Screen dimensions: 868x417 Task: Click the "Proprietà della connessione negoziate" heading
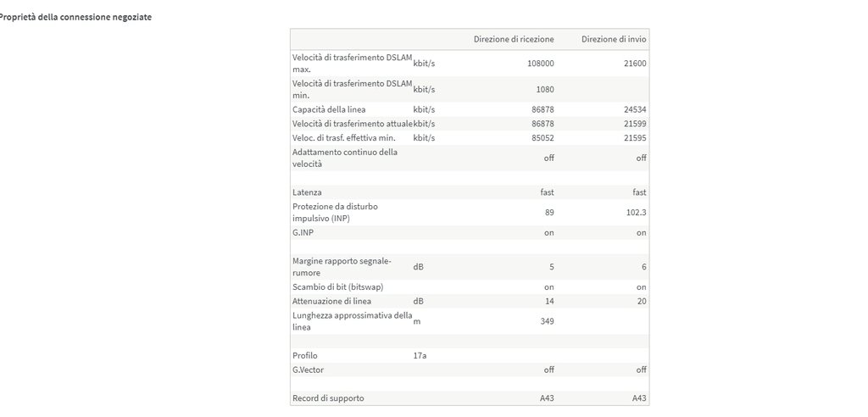[x=75, y=17]
